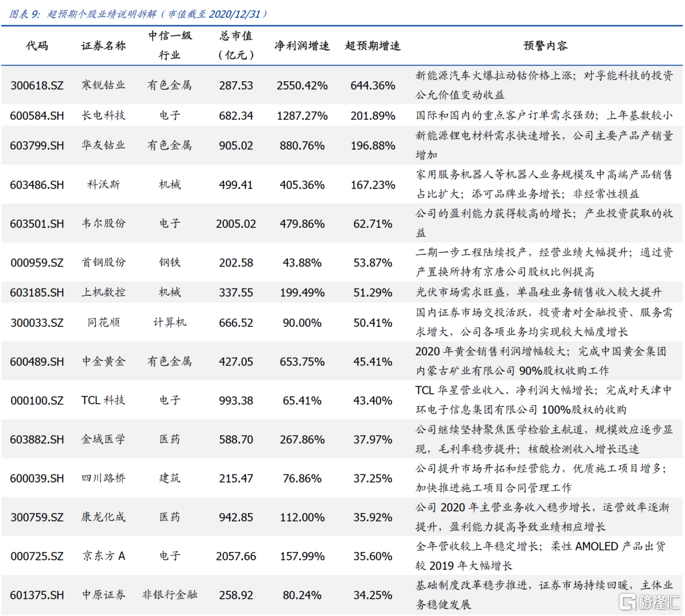This screenshot has width=685, height=616.
Task: Select the stock code 603799.SH
Action: [x=37, y=145]
